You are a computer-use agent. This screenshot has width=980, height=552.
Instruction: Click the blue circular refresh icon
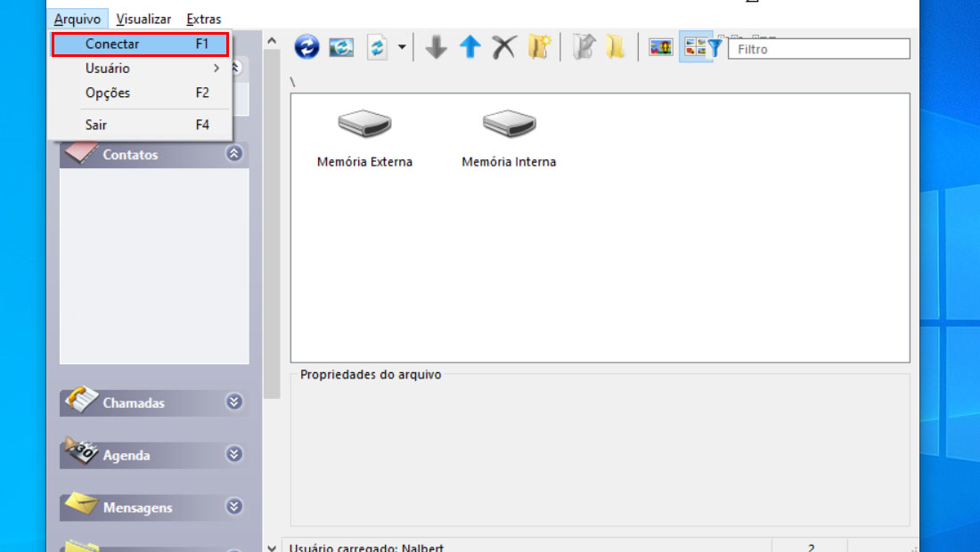click(306, 47)
